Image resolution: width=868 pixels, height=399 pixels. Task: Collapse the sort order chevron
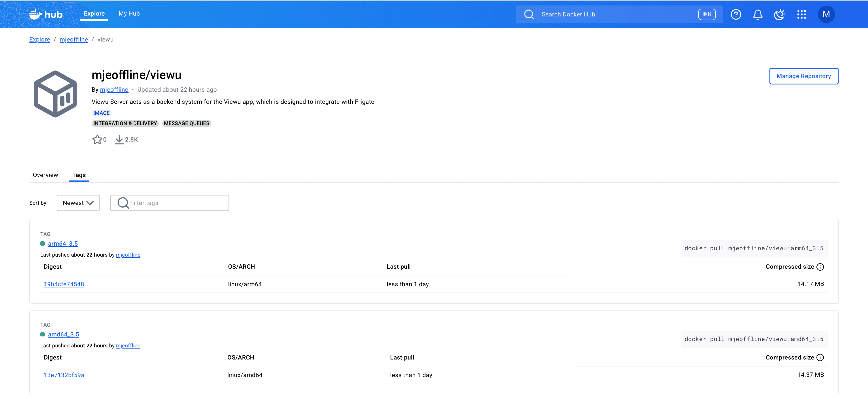tap(90, 203)
